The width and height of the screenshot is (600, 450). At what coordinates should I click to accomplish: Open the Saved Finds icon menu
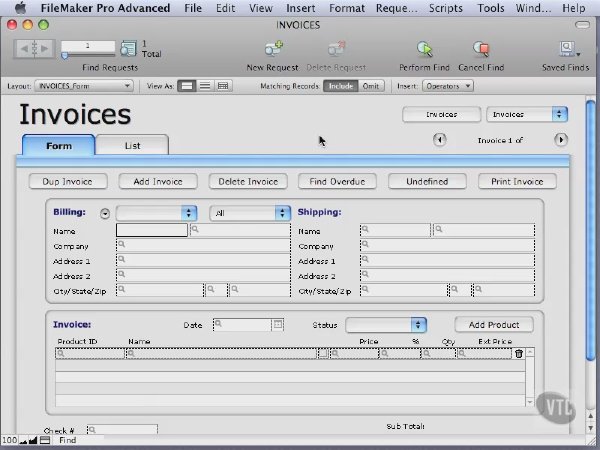coord(568,49)
